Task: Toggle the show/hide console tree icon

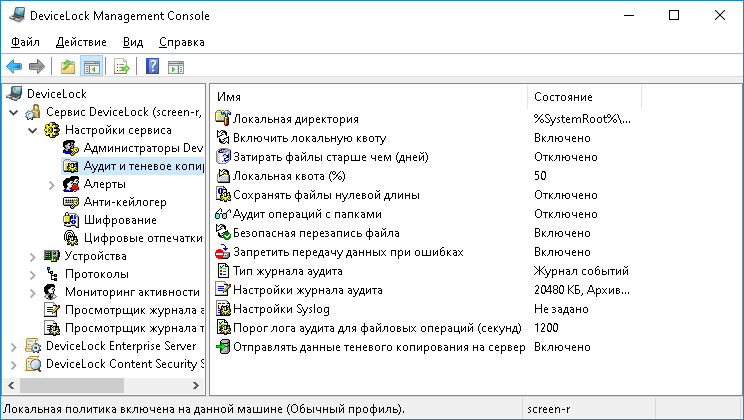Action: click(x=91, y=67)
